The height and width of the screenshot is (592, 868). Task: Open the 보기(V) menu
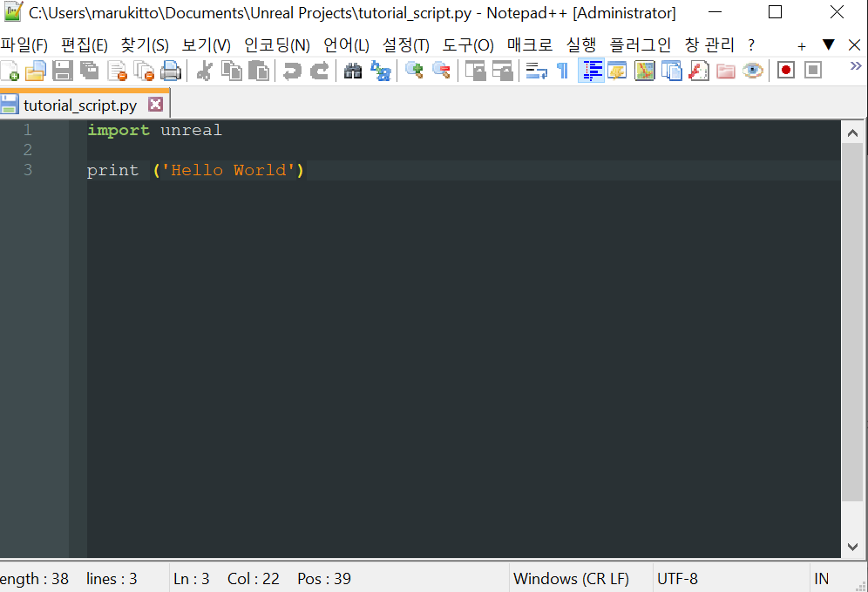[206, 44]
